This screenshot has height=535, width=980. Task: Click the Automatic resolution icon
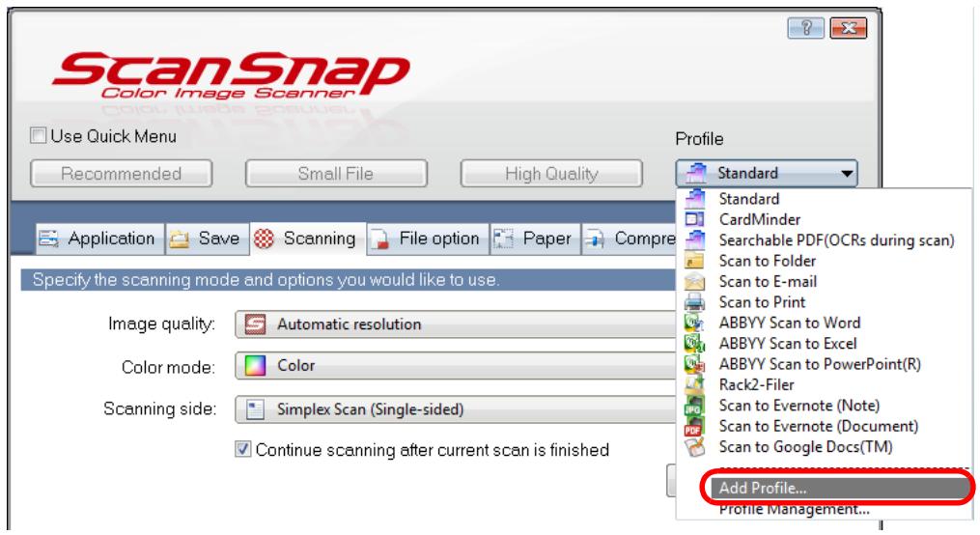click(255, 324)
